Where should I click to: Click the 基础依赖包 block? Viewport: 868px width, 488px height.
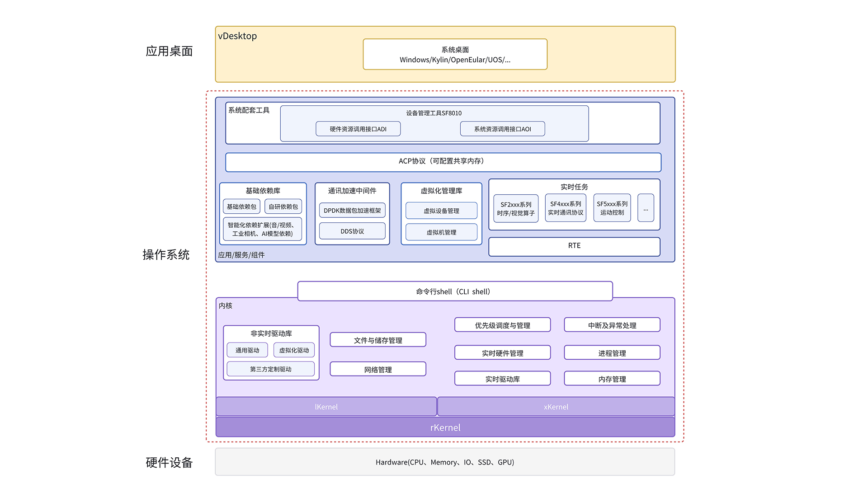point(241,206)
